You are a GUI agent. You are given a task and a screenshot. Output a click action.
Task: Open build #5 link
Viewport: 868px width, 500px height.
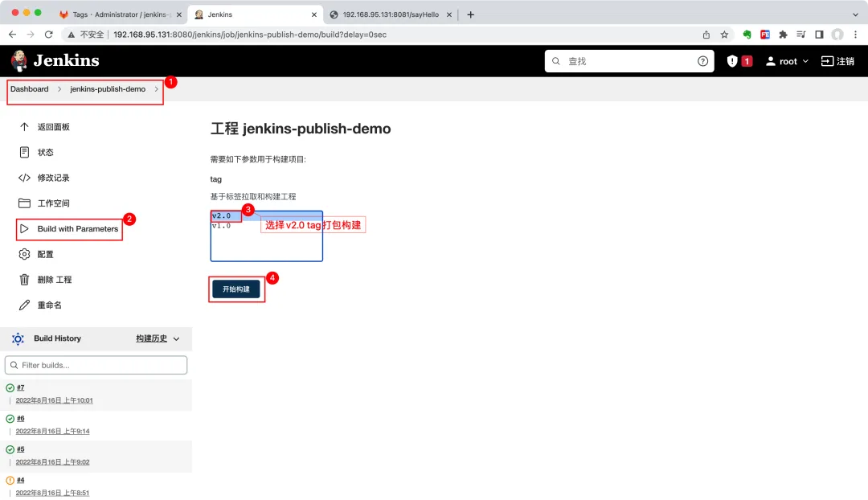coord(20,449)
